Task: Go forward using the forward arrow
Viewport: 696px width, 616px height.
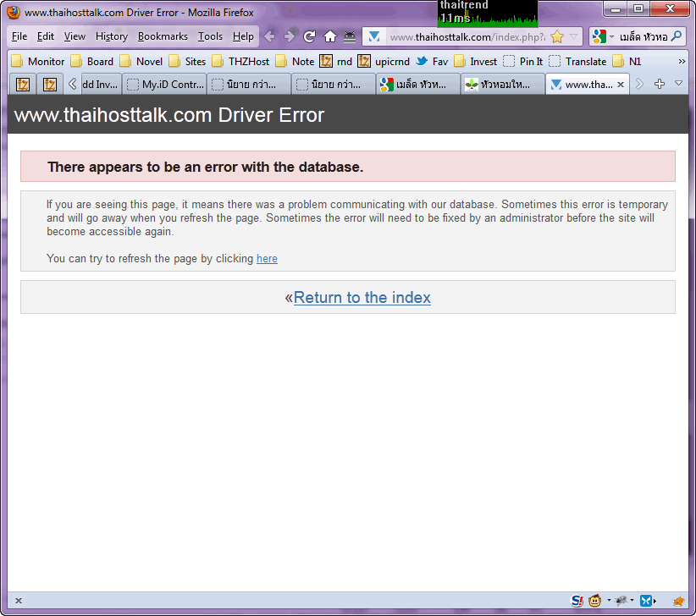Action: coord(290,36)
